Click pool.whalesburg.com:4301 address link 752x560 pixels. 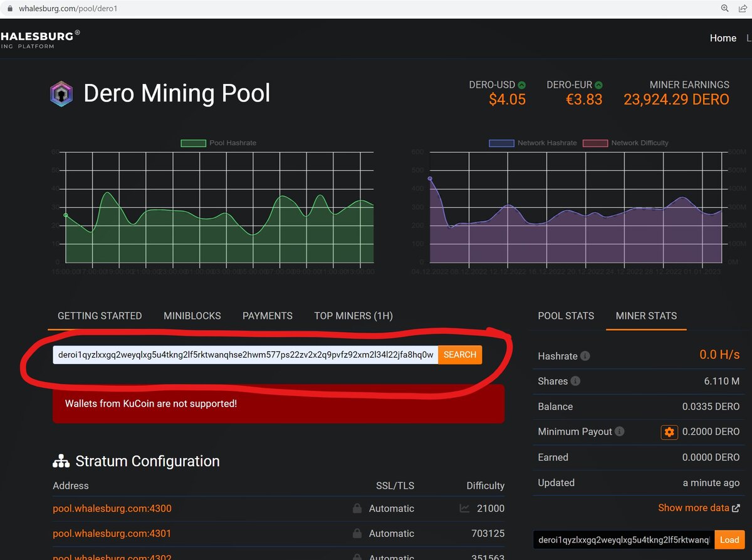point(112,534)
